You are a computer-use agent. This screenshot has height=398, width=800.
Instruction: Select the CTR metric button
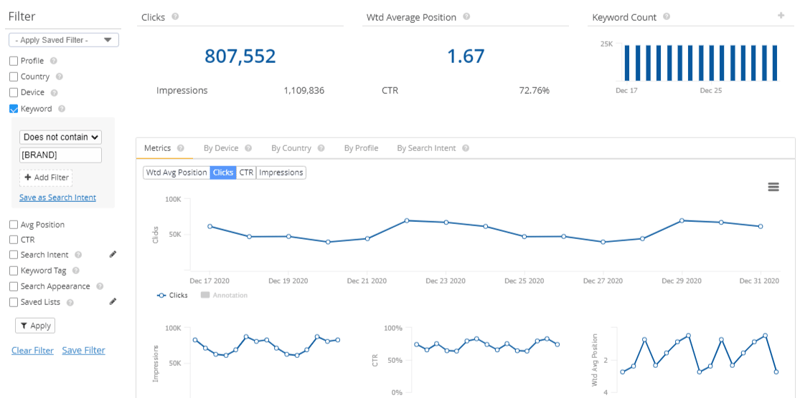tap(246, 172)
